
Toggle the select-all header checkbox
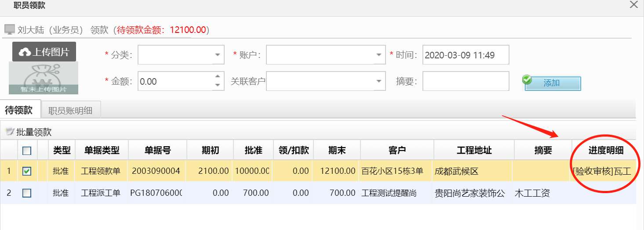pos(27,151)
